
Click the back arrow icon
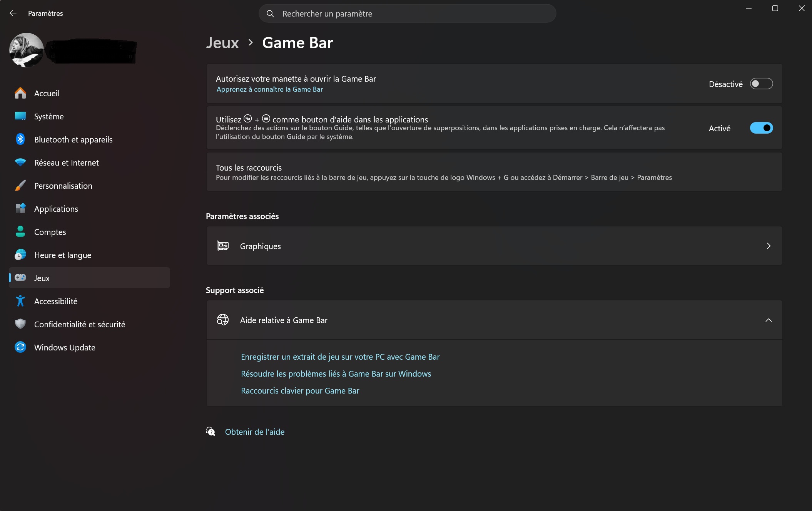(13, 13)
